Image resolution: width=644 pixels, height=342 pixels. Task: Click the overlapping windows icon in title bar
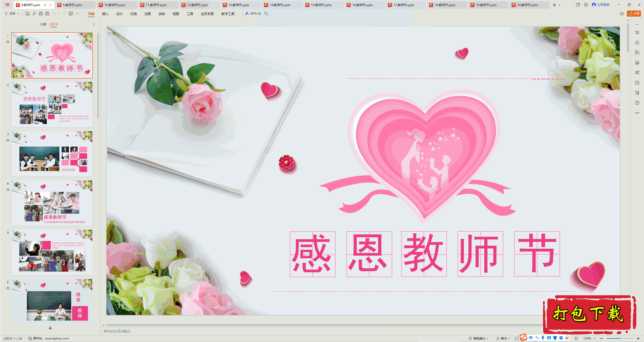[x=578, y=5]
